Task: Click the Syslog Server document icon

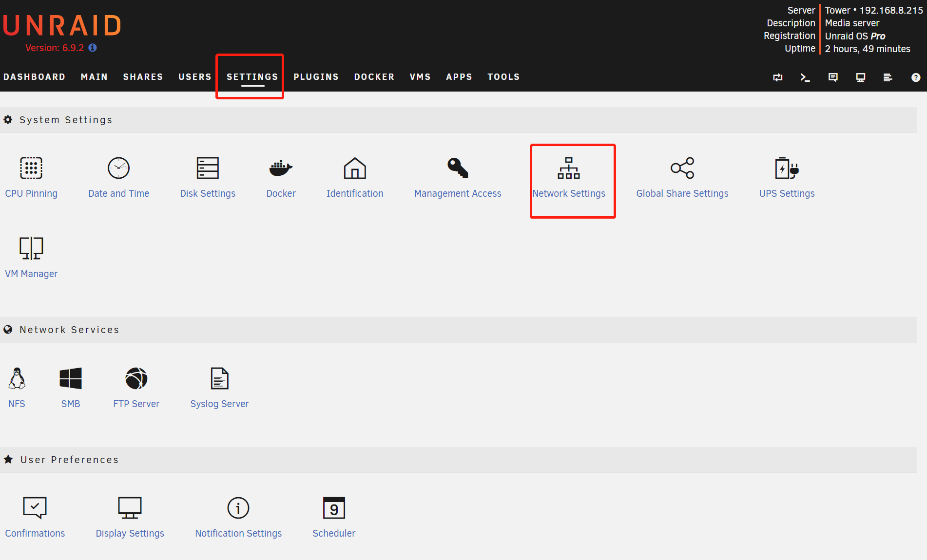Action: pyautogui.click(x=219, y=378)
